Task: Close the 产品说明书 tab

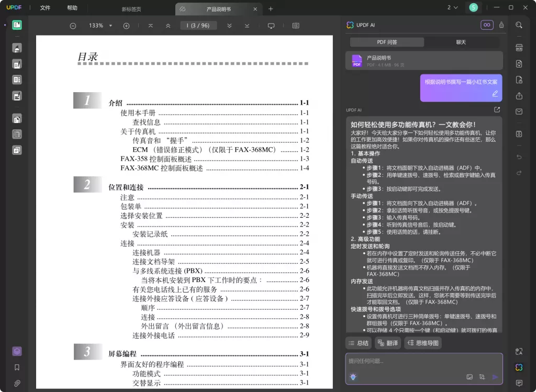Action: [x=255, y=9]
